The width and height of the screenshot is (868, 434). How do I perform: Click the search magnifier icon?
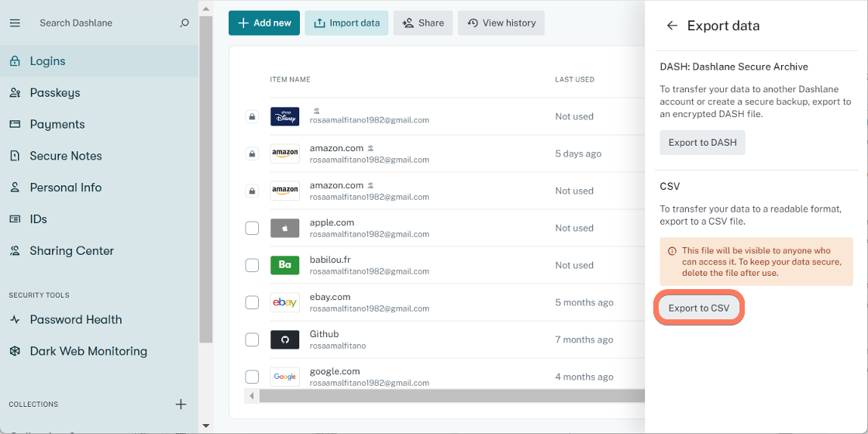coord(184,23)
